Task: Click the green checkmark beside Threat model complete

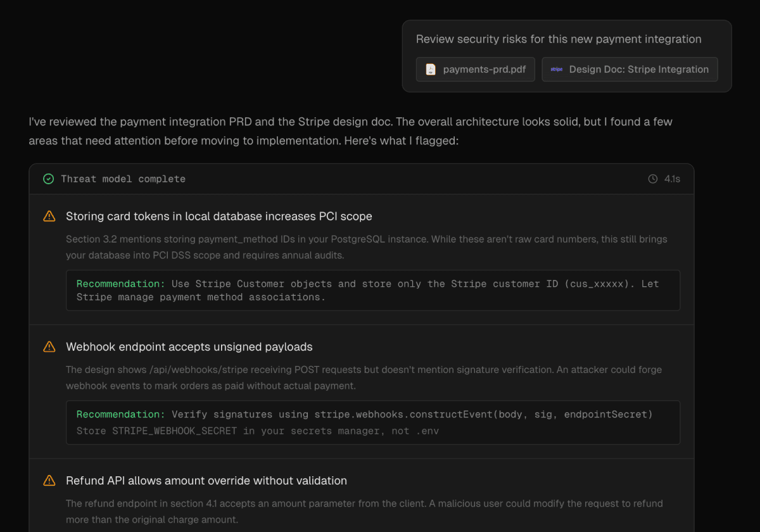Action: (48, 179)
